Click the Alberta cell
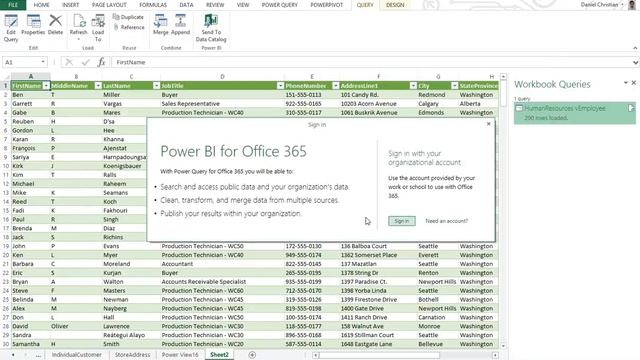 (x=478, y=104)
